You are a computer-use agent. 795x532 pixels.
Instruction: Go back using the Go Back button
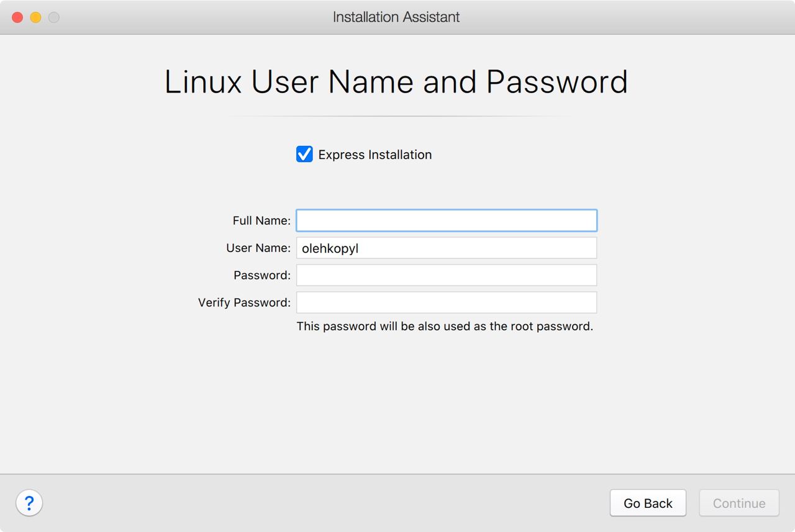tap(648, 503)
